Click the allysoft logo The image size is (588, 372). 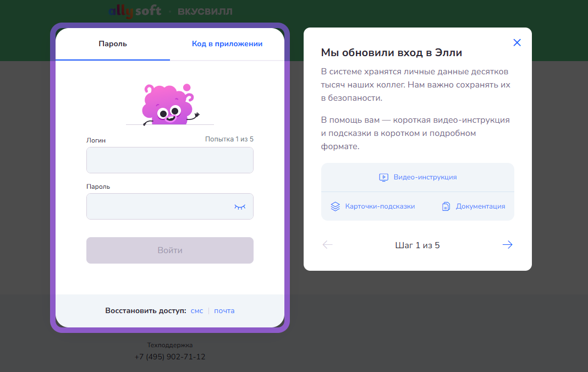pyautogui.click(x=135, y=11)
